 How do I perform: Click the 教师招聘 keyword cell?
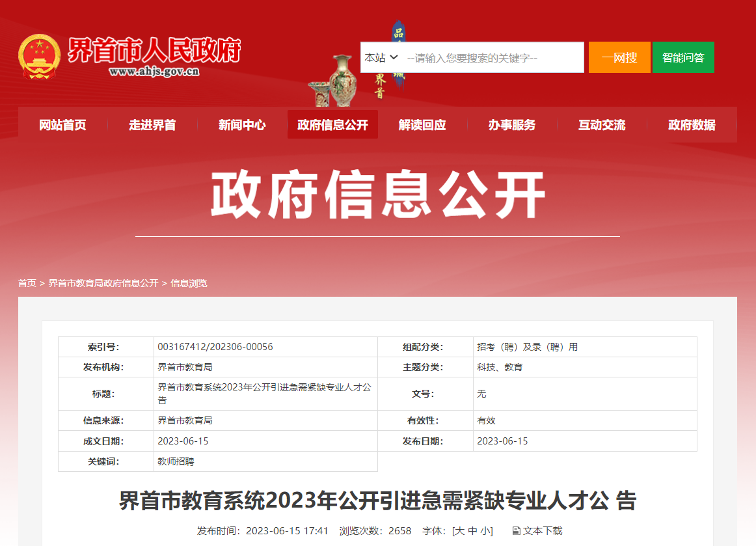[x=176, y=461]
